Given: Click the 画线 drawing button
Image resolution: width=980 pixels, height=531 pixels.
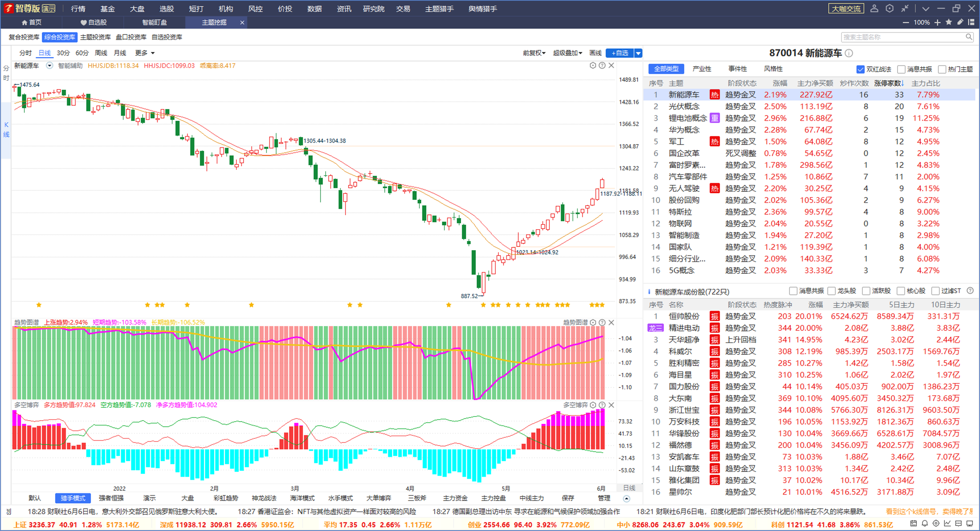Looking at the screenshot, I should pos(595,53).
